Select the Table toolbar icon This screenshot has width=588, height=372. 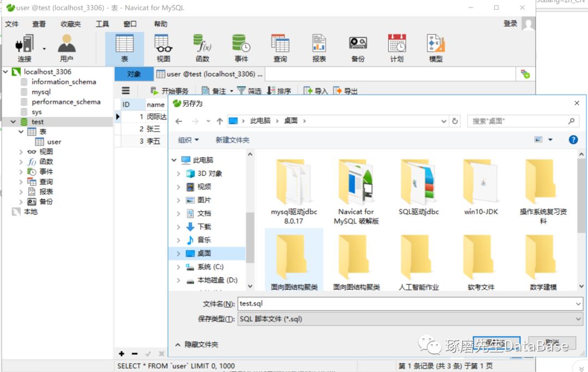point(125,48)
